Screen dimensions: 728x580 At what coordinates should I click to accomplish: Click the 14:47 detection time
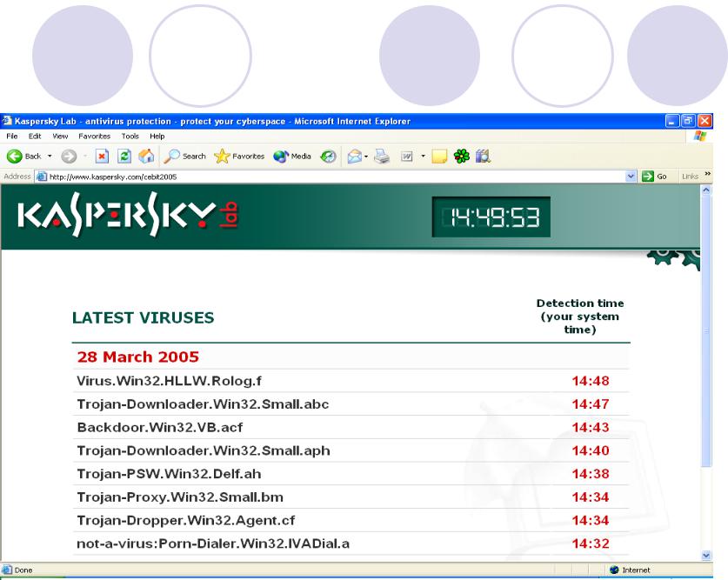click(x=590, y=404)
